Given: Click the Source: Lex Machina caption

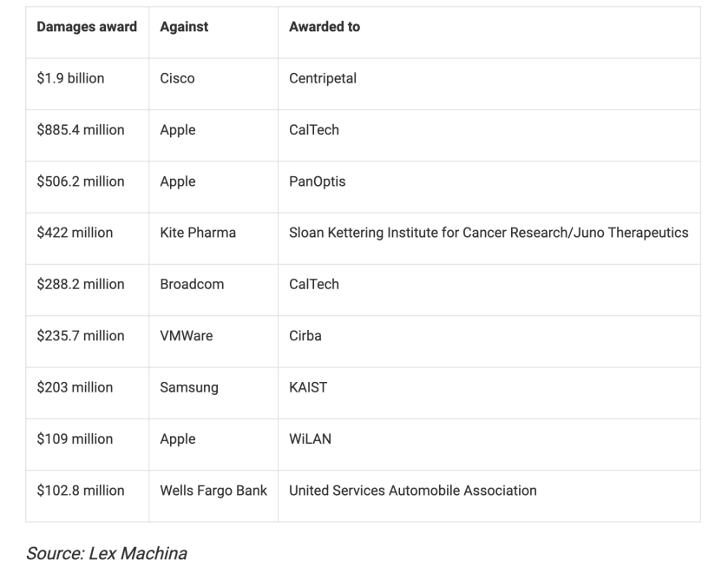Looking at the screenshot, I should pyautogui.click(x=107, y=553).
